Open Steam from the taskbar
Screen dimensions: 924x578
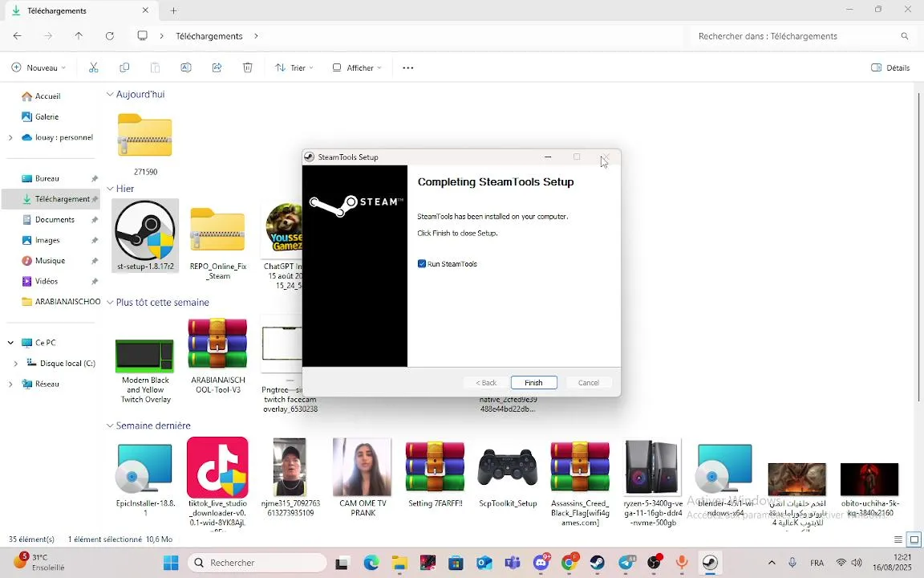tap(597, 563)
